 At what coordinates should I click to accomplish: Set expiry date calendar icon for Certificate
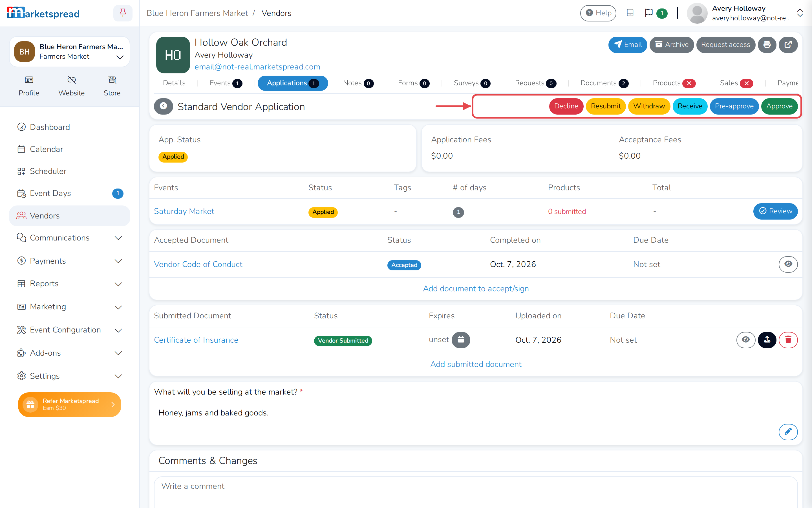(x=461, y=340)
